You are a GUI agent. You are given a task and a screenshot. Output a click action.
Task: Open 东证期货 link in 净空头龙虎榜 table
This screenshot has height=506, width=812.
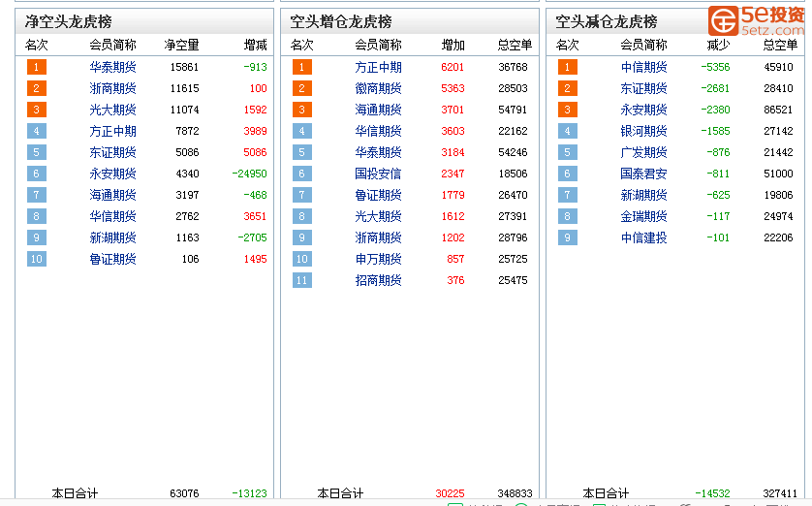tap(112, 152)
